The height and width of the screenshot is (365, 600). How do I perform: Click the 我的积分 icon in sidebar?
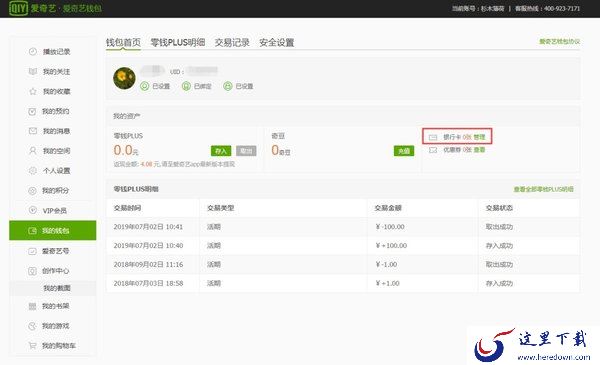[33, 191]
